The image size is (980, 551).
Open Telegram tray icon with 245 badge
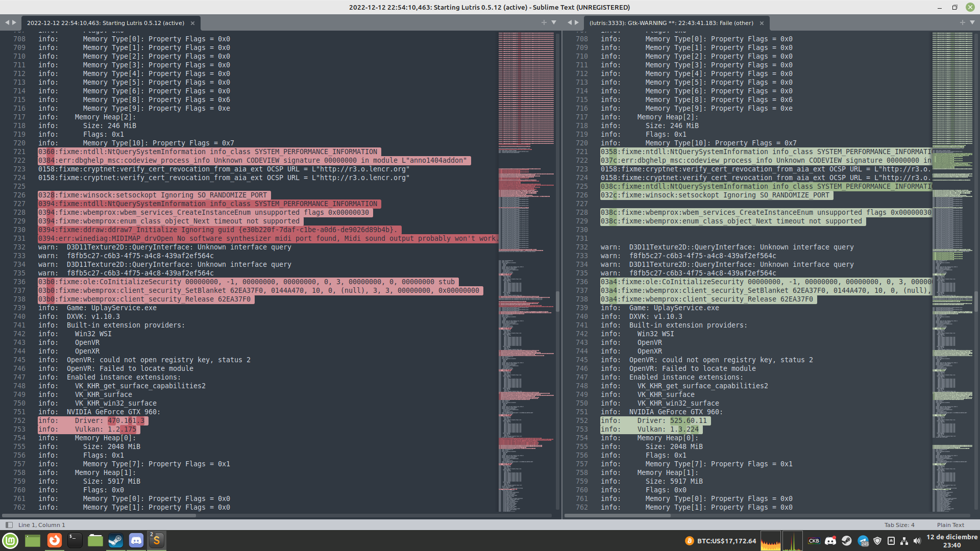tap(863, 541)
